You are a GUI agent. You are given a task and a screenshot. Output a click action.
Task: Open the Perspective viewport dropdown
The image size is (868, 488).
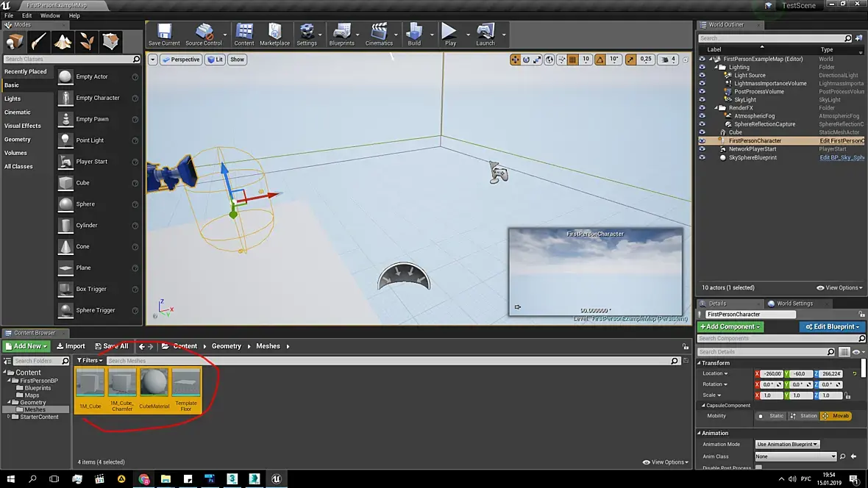[181, 60]
